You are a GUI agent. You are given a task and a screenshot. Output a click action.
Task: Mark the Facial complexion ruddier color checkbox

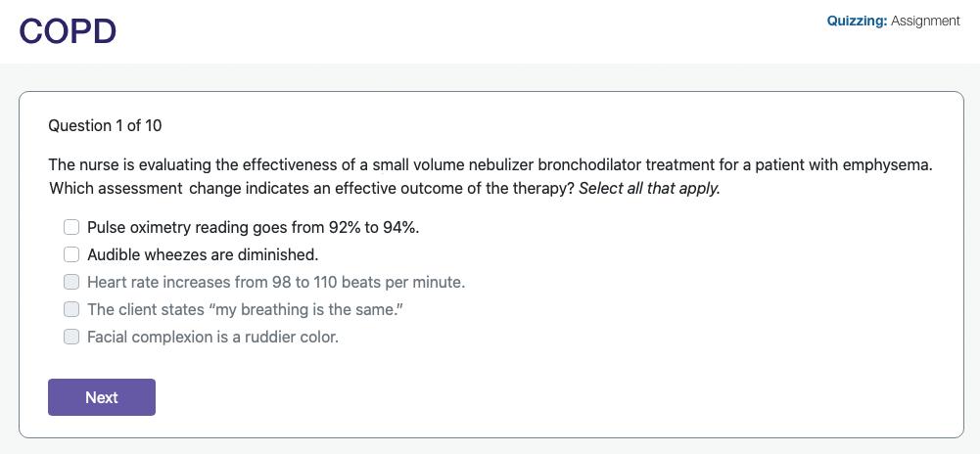click(71, 337)
